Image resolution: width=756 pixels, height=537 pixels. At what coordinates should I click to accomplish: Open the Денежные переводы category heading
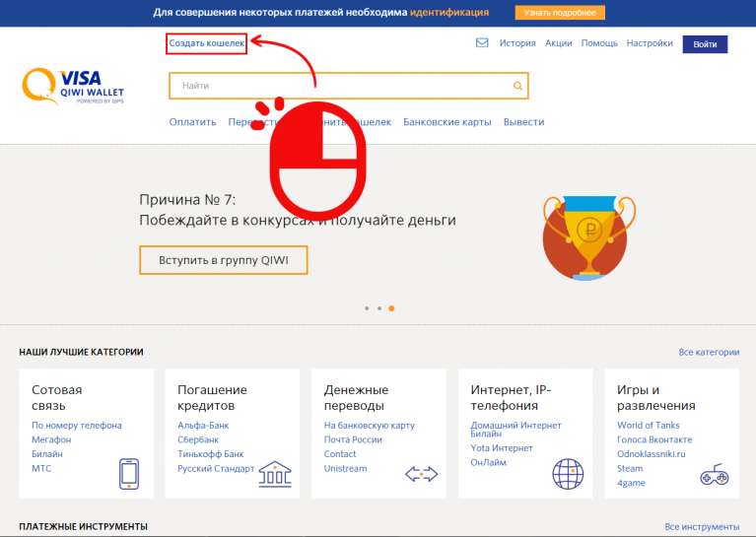click(356, 398)
